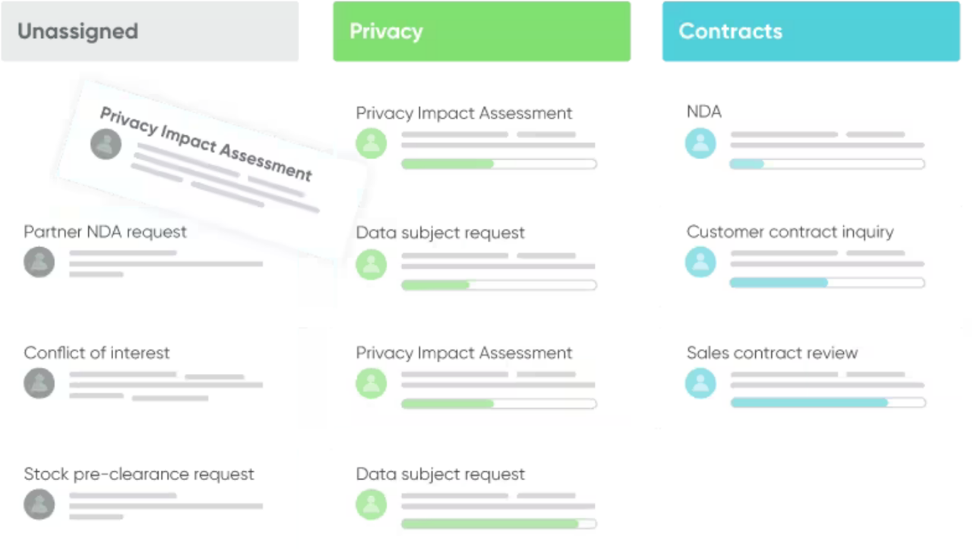Click the Sales contract review avatar icon
The image size is (980, 551).
700,383
